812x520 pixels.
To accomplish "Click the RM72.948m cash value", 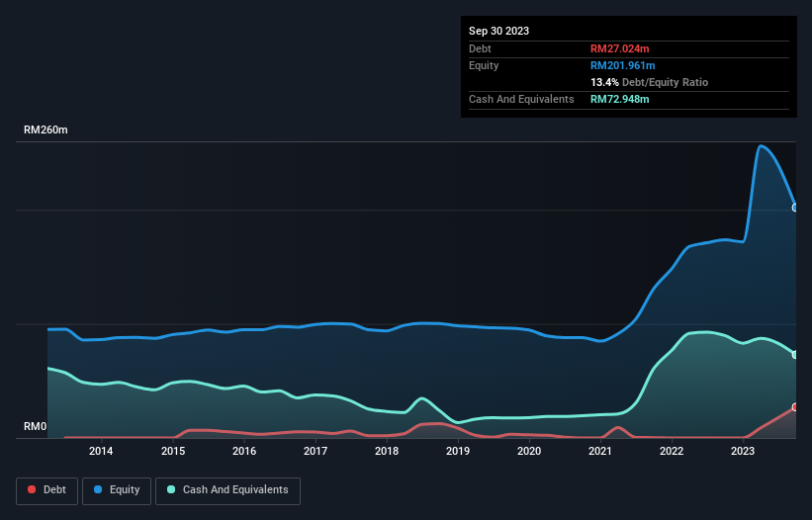I will coord(619,99).
